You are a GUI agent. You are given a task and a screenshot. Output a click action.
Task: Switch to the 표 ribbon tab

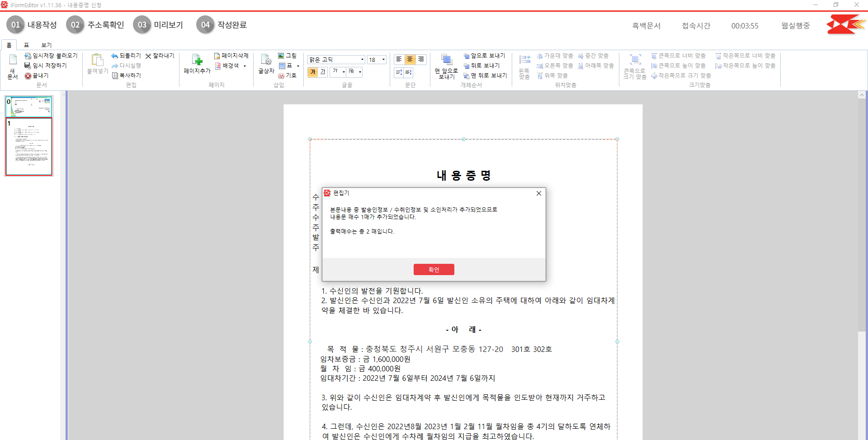[26, 45]
